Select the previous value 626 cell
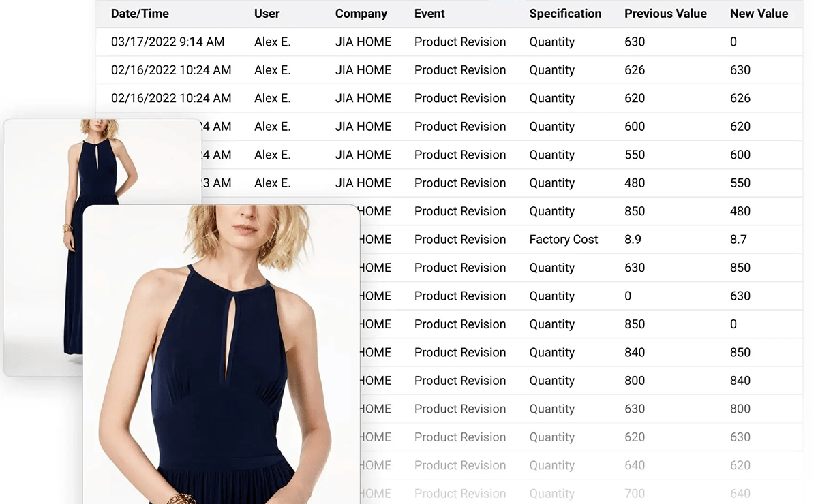The width and height of the screenshot is (818, 504). point(635,70)
